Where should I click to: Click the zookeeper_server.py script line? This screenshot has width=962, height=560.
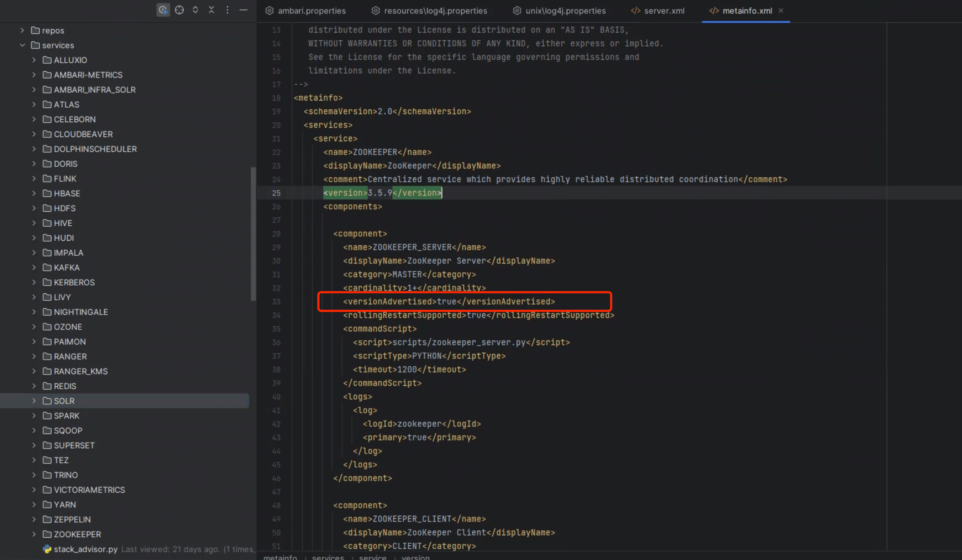pyautogui.click(x=461, y=343)
